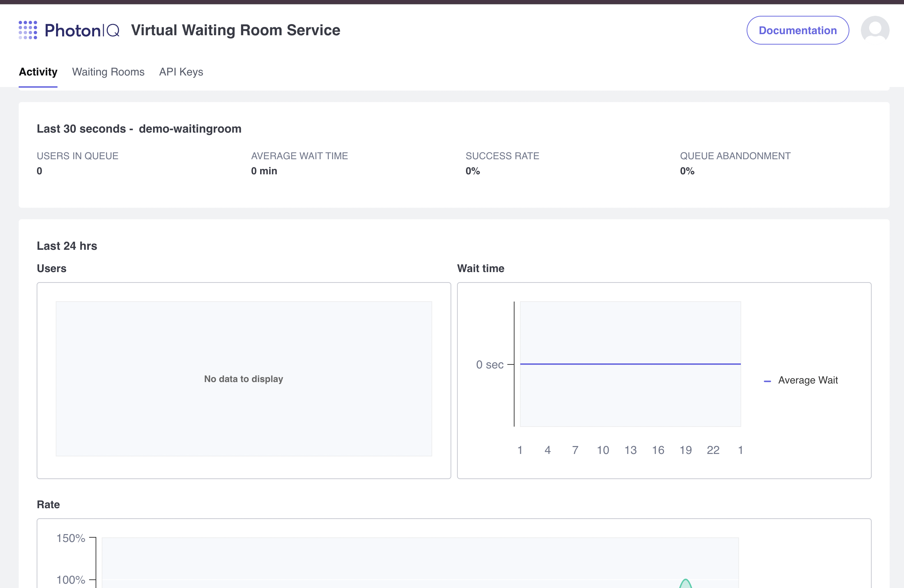Click hour 22 on the Wait time axis

click(x=712, y=450)
